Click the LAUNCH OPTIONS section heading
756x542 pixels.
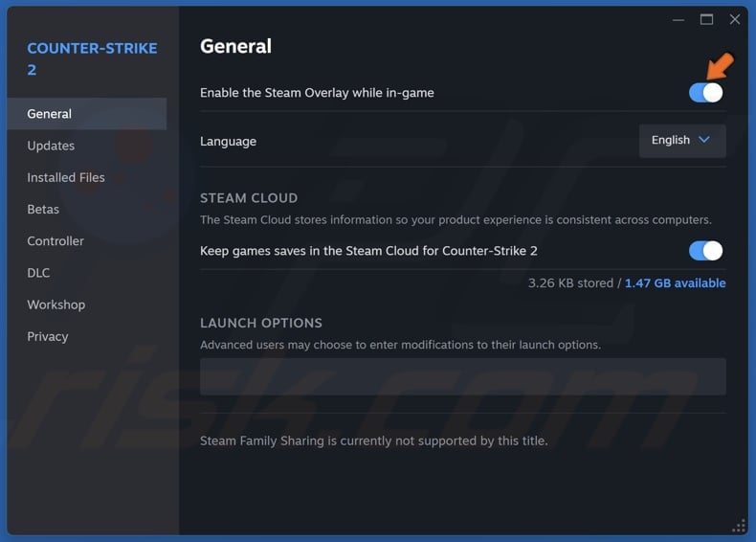[261, 323]
